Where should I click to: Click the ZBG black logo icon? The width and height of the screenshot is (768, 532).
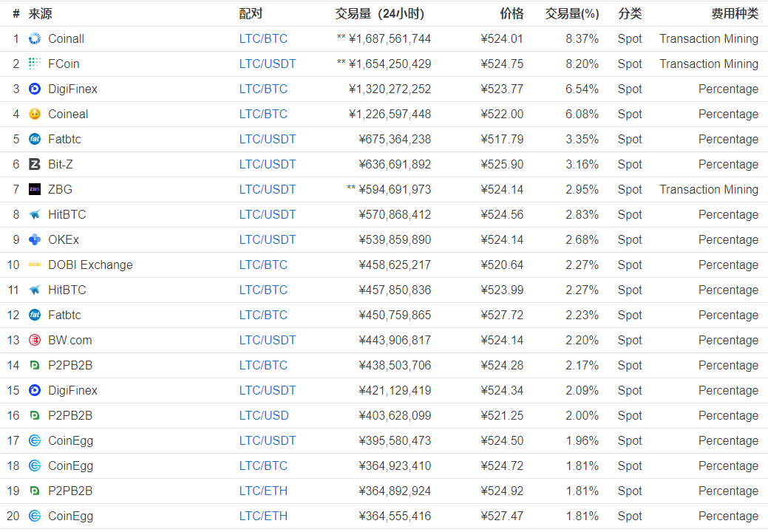pyautogui.click(x=34, y=189)
